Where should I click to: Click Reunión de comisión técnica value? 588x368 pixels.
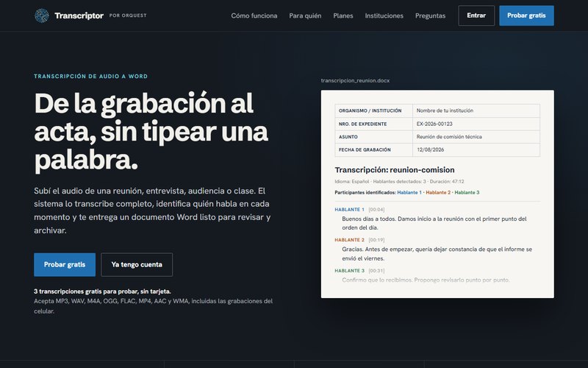coord(449,137)
